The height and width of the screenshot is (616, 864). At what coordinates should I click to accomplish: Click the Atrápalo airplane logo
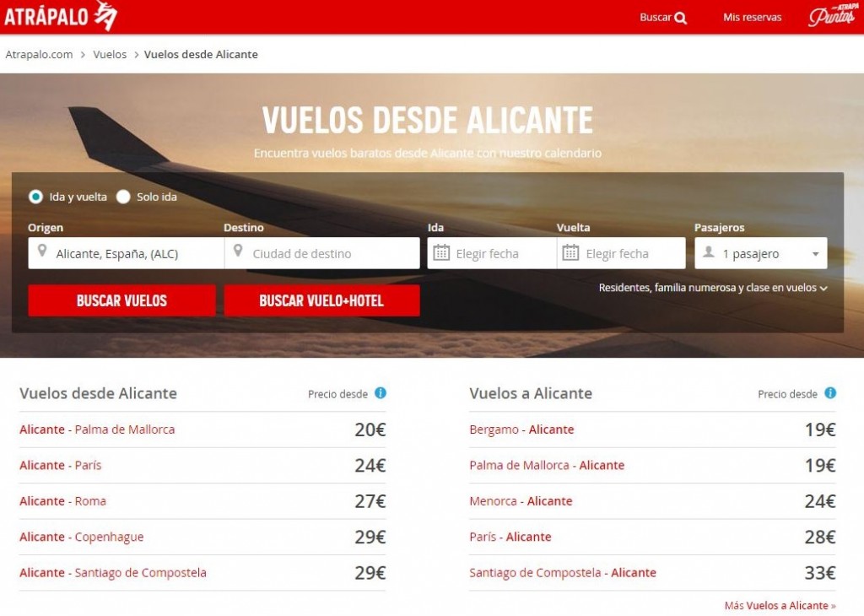(105, 15)
